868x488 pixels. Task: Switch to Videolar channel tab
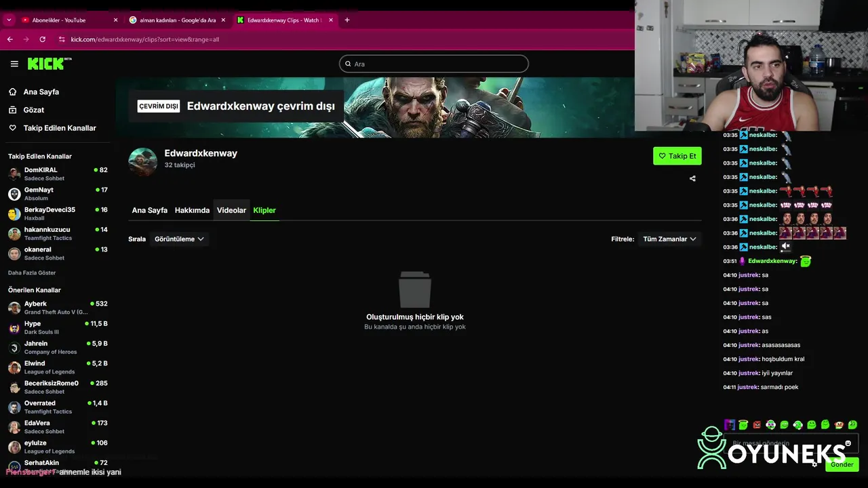pyautogui.click(x=231, y=210)
